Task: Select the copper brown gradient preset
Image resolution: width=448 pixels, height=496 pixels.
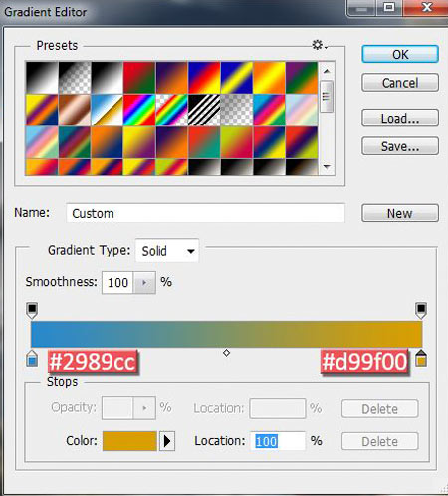Action: [x=75, y=110]
